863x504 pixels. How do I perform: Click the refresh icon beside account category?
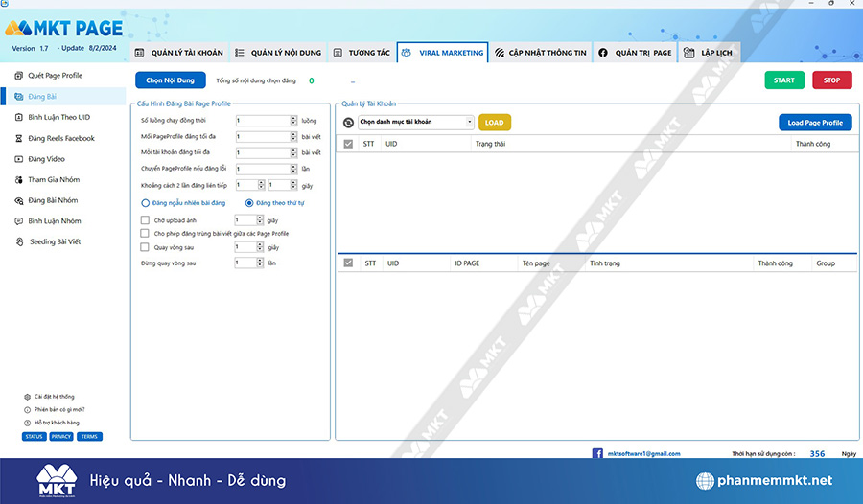click(x=348, y=122)
